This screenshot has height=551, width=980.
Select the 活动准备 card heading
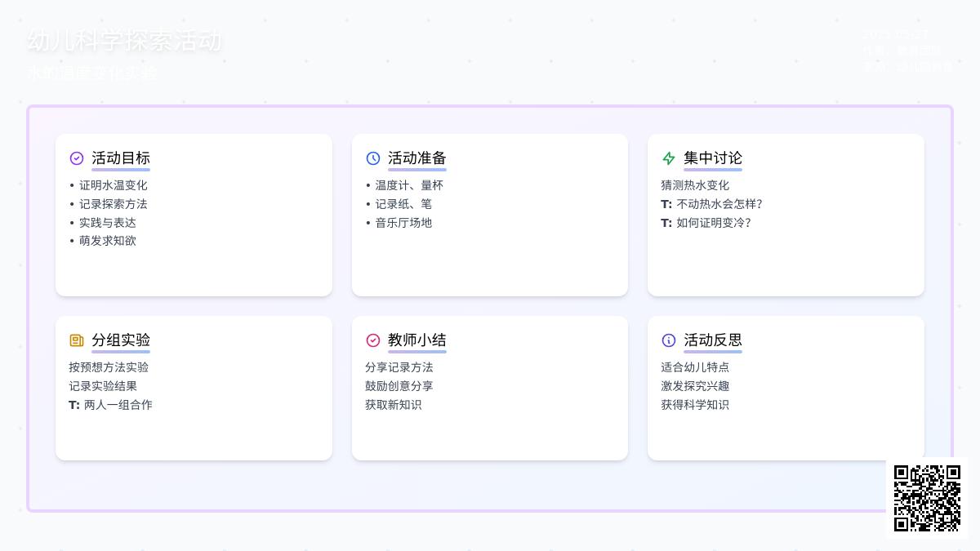417,158
